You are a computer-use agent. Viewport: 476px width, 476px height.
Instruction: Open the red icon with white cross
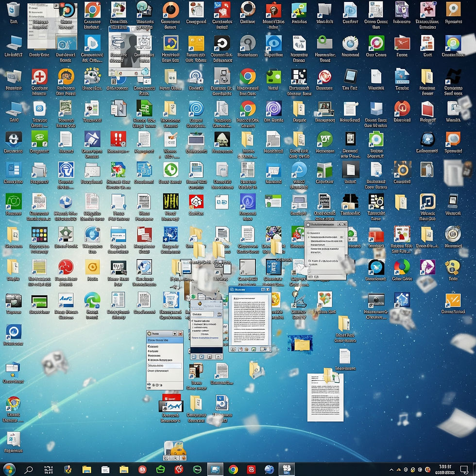click(x=40, y=76)
